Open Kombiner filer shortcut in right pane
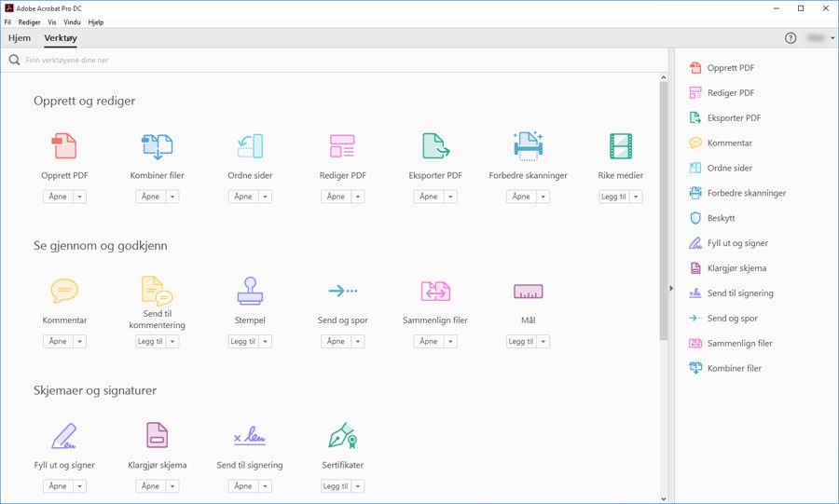Screen dimensions: 839x504 (x=725, y=368)
